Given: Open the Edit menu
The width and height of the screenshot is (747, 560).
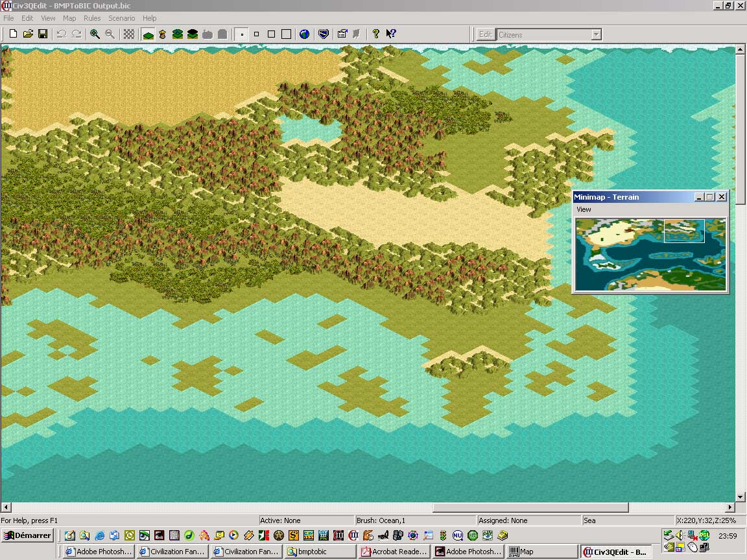Looking at the screenshot, I should 27,18.
